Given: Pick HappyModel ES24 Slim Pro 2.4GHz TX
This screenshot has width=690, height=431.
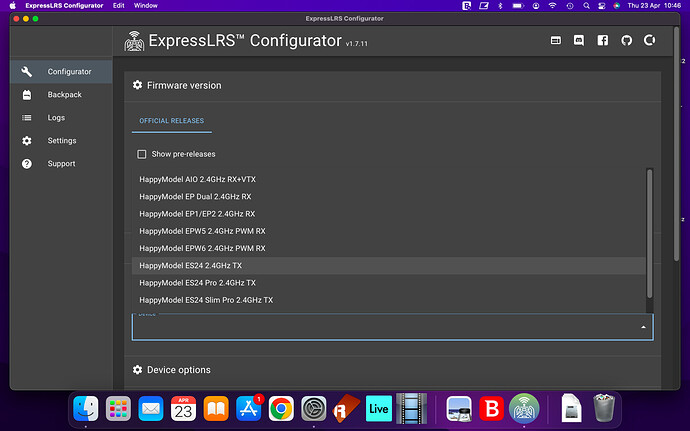Looking at the screenshot, I should pyautogui.click(x=206, y=300).
